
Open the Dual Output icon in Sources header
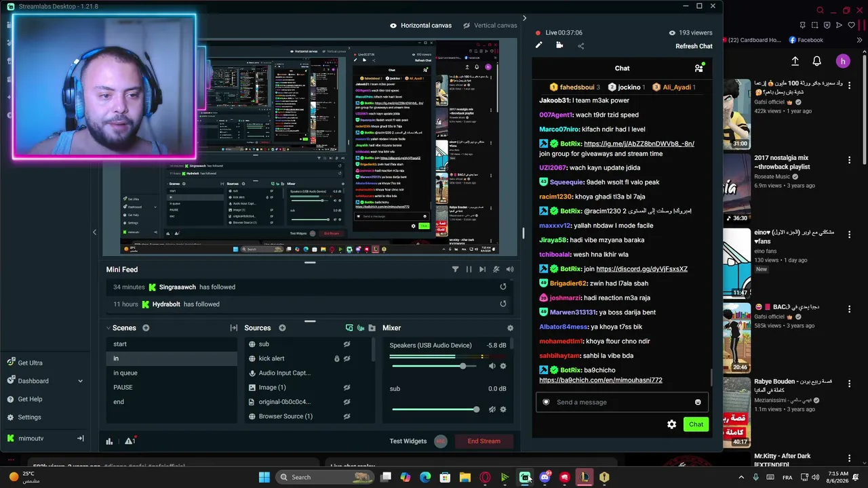point(349,328)
